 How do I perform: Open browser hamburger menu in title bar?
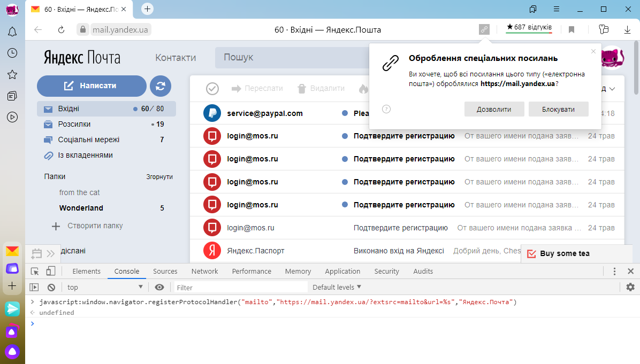point(557,9)
